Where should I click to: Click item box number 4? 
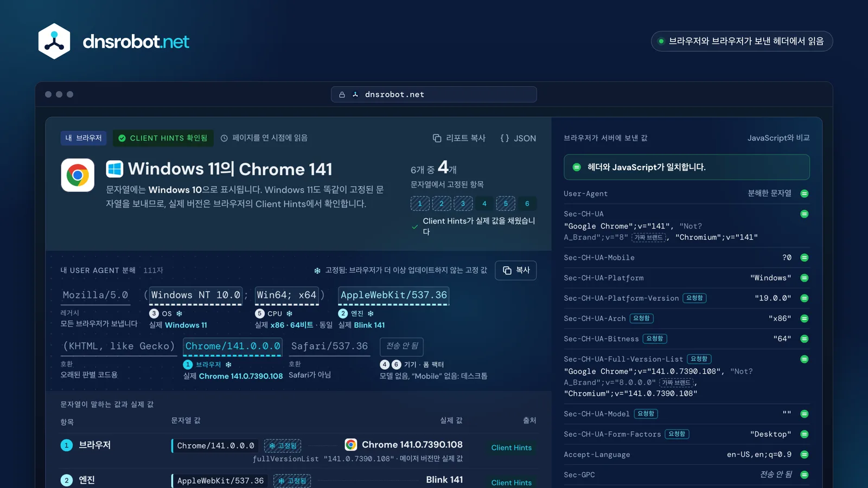pyautogui.click(x=484, y=203)
